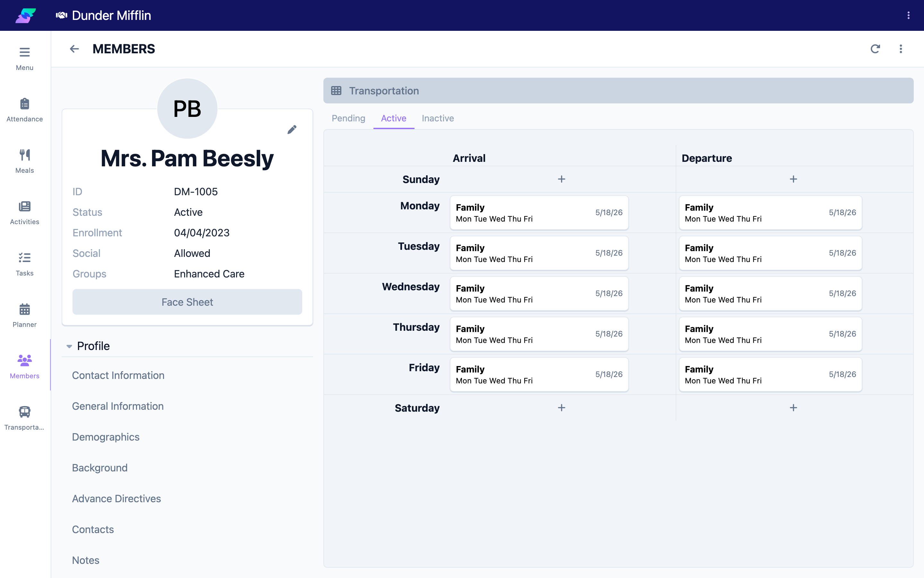Add a Saturday arrival transportation entry
Screen dimensions: 924x578
(561, 408)
